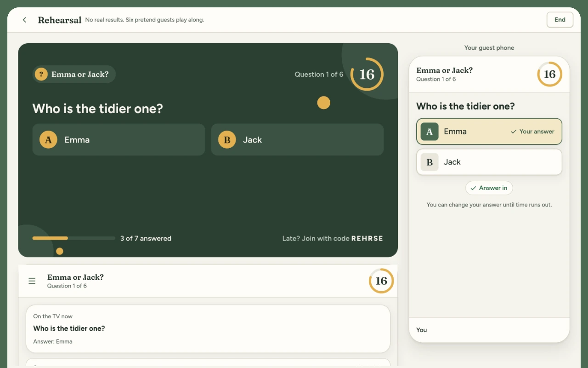Viewport: 588px width, 368px height.
Task: Click the Late? Join with code REHRSE text
Action: tap(333, 238)
